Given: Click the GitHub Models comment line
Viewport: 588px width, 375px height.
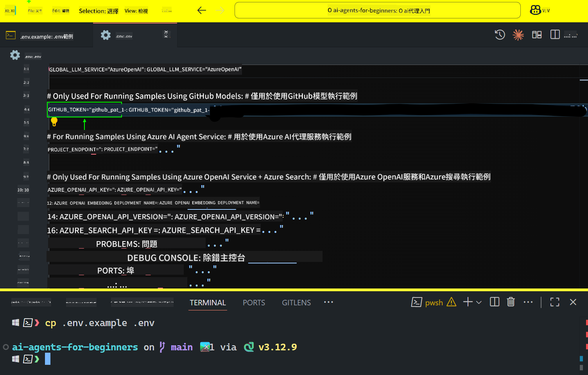Looking at the screenshot, I should click(202, 96).
